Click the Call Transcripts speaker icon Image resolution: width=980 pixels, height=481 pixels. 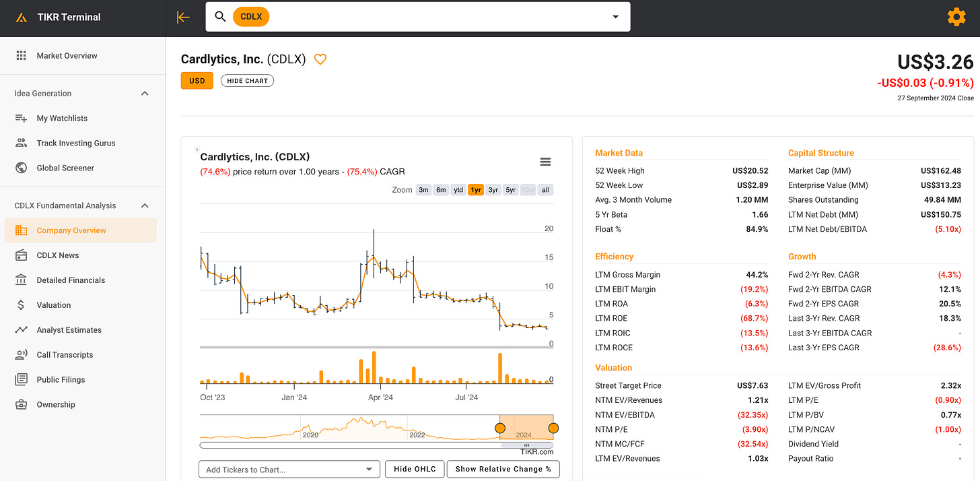[x=21, y=354]
